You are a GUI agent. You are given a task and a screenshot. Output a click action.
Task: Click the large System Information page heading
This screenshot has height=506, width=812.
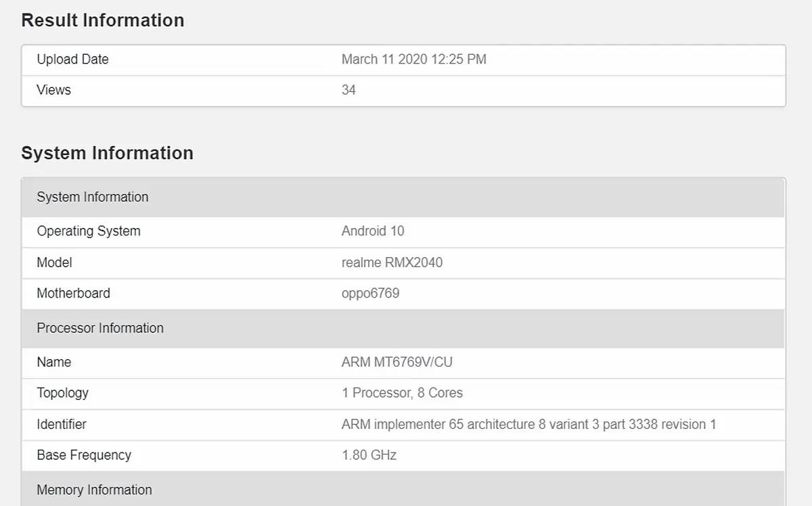coord(107,153)
